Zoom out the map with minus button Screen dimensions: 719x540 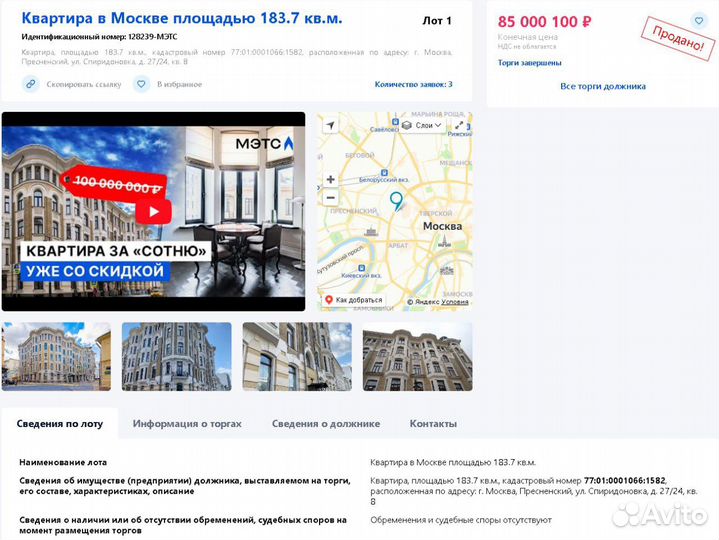pyautogui.click(x=331, y=198)
